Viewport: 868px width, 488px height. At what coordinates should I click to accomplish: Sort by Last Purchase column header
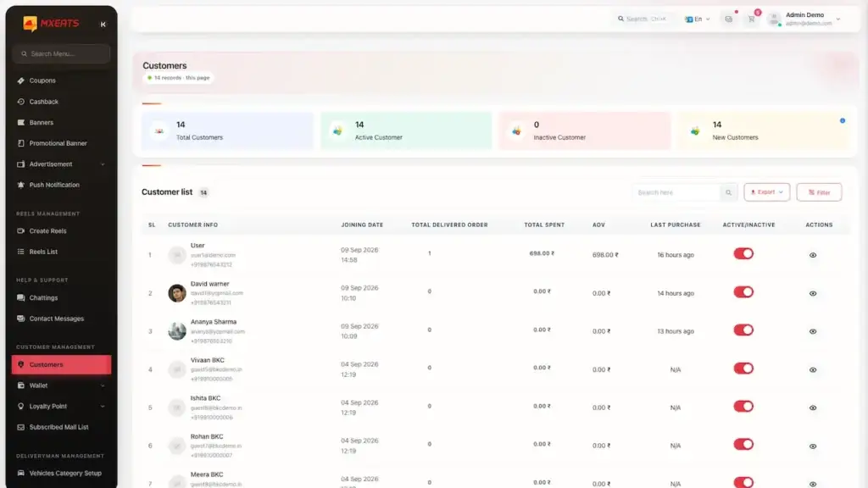(x=676, y=225)
